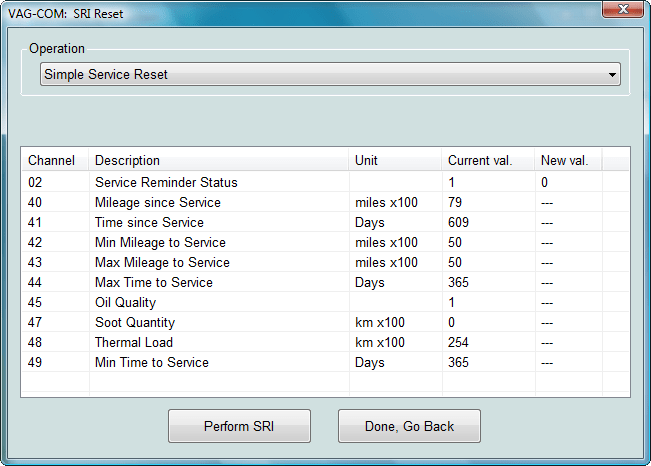Click new value 0 for Service Reminder Status

[x=544, y=182]
